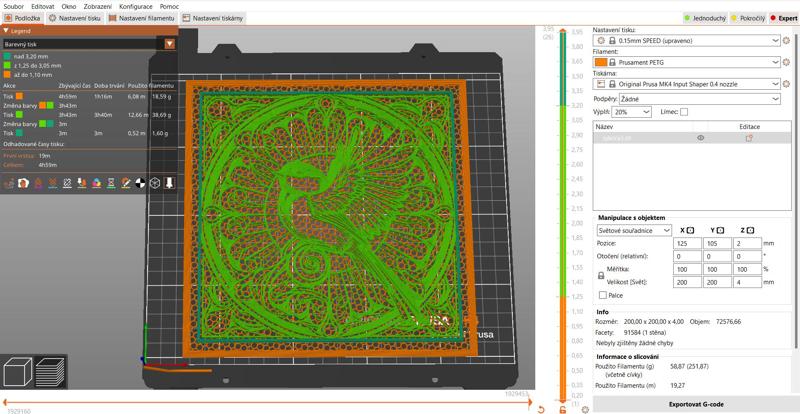This screenshot has height=414, width=800.
Task: Open the Filament preset dropdown
Action: pos(687,62)
